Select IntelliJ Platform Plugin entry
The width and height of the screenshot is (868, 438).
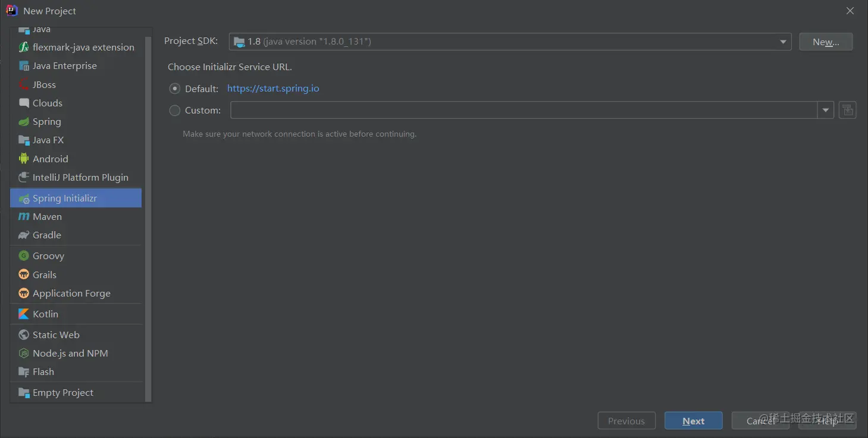click(76, 177)
